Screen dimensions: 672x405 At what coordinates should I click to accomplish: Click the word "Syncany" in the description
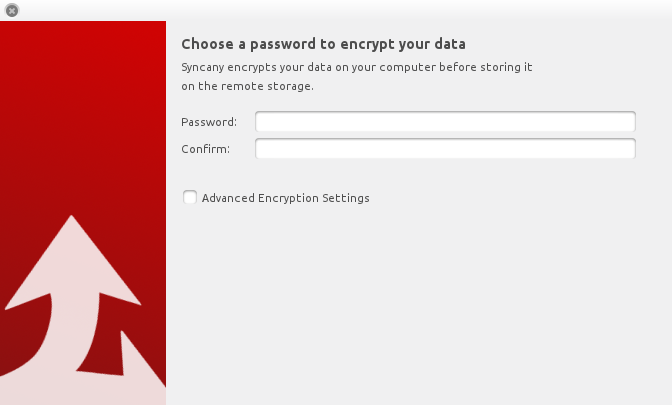click(x=205, y=67)
